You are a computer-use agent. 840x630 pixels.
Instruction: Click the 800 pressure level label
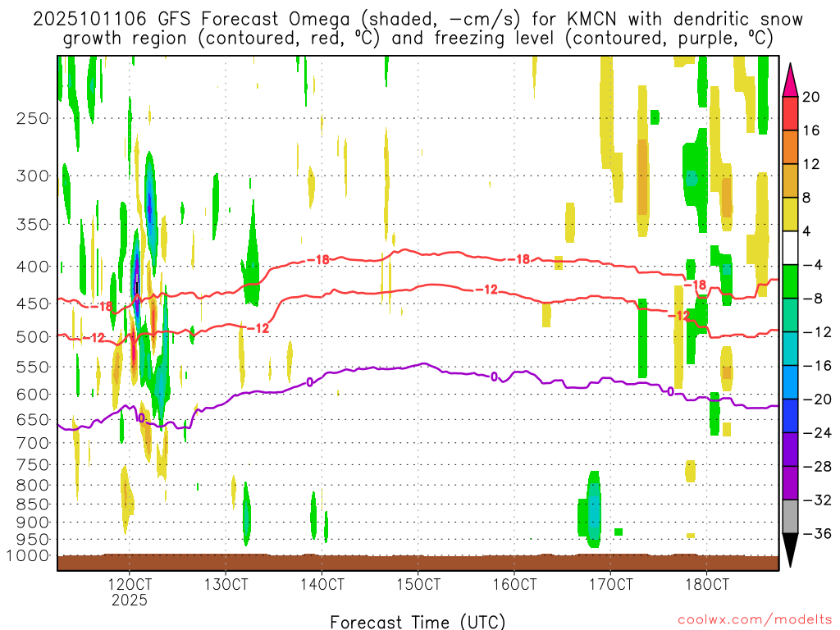(32, 486)
